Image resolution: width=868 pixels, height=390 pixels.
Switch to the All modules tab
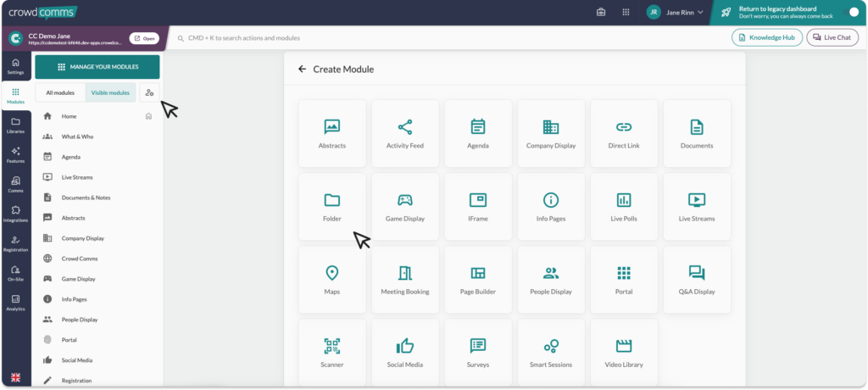pyautogui.click(x=60, y=92)
